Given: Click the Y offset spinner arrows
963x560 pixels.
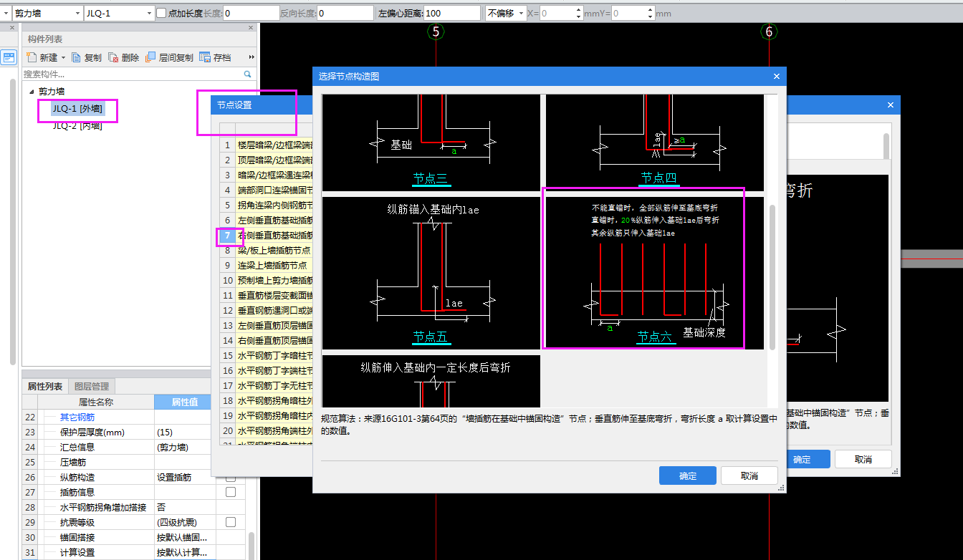Looking at the screenshot, I should click(x=650, y=13).
